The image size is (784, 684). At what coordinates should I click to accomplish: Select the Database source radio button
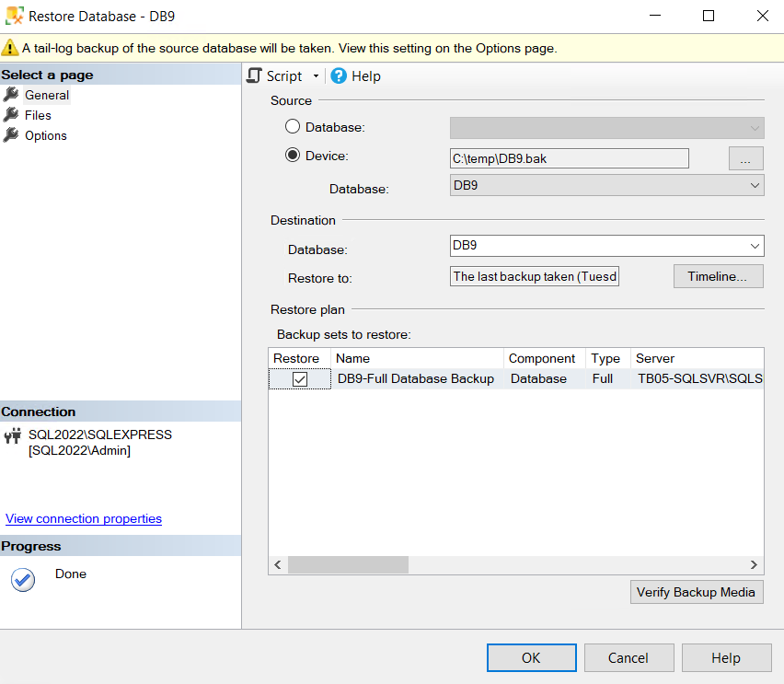pos(293,126)
